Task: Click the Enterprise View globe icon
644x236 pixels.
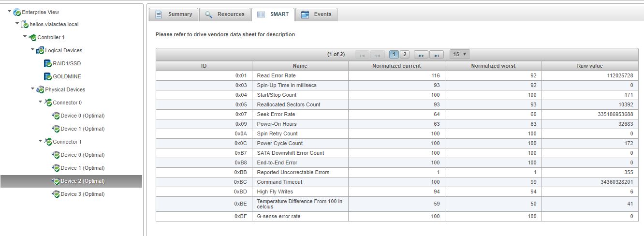Action: pos(17,12)
